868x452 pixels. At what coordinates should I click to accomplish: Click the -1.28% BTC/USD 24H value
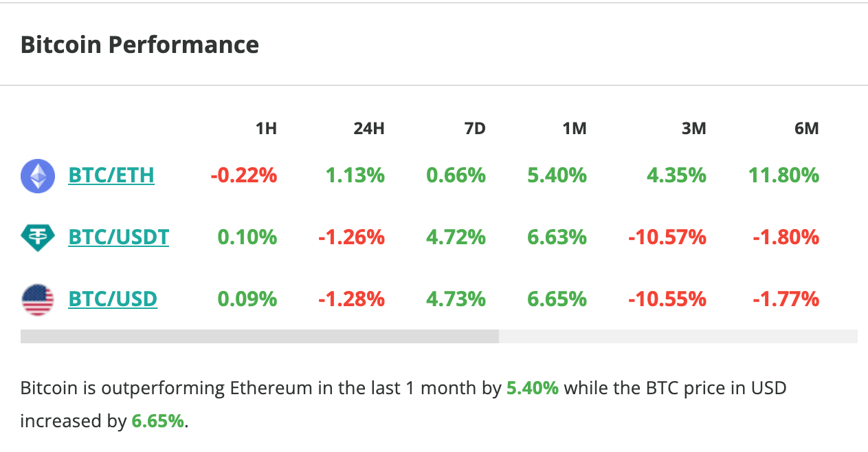pos(351,299)
